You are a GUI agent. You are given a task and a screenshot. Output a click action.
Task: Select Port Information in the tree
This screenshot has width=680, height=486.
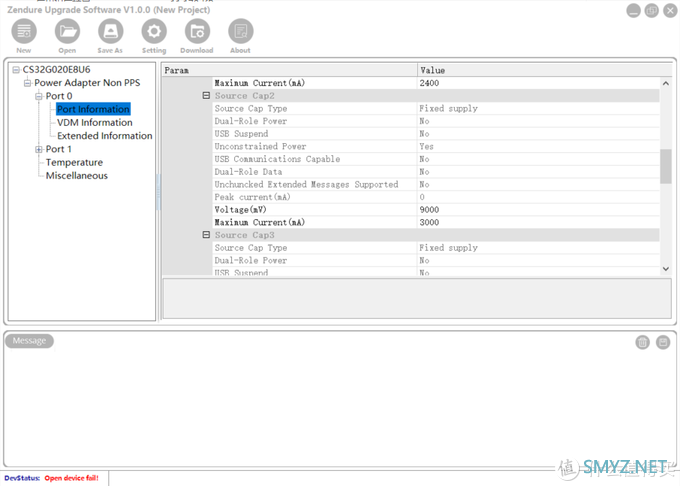tap(93, 109)
